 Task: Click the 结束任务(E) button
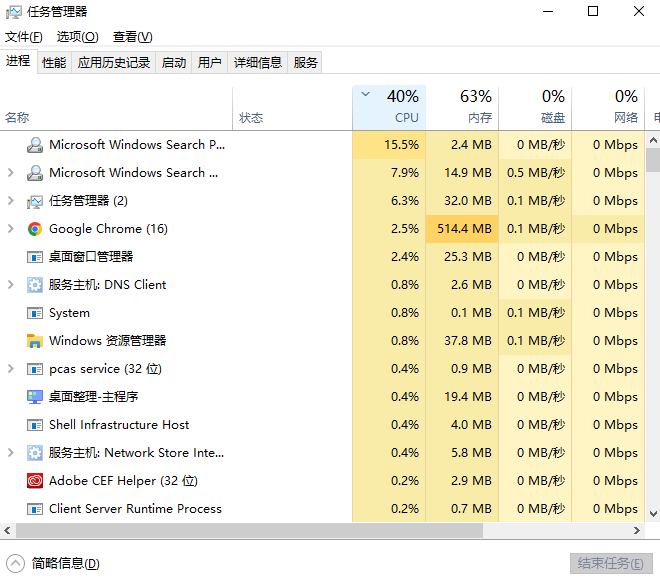[x=611, y=563]
